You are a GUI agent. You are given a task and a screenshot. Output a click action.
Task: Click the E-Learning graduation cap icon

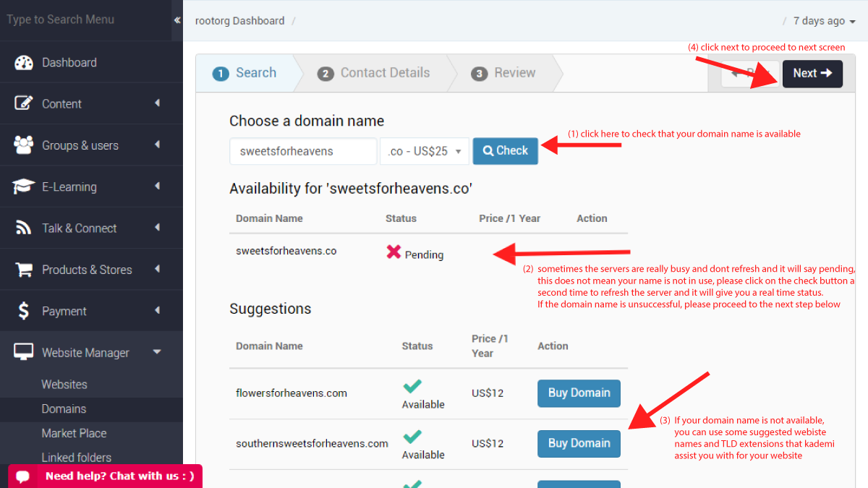[x=24, y=187]
